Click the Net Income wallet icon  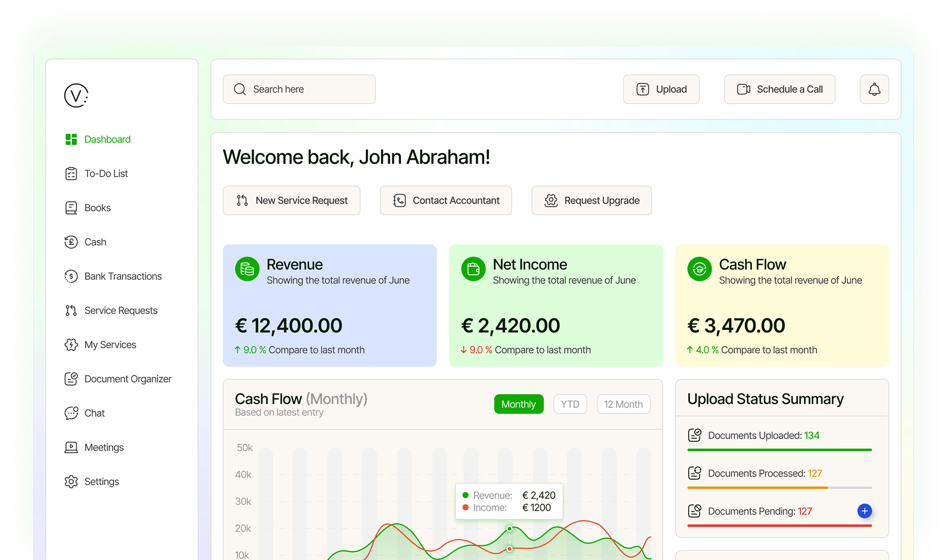[473, 269]
